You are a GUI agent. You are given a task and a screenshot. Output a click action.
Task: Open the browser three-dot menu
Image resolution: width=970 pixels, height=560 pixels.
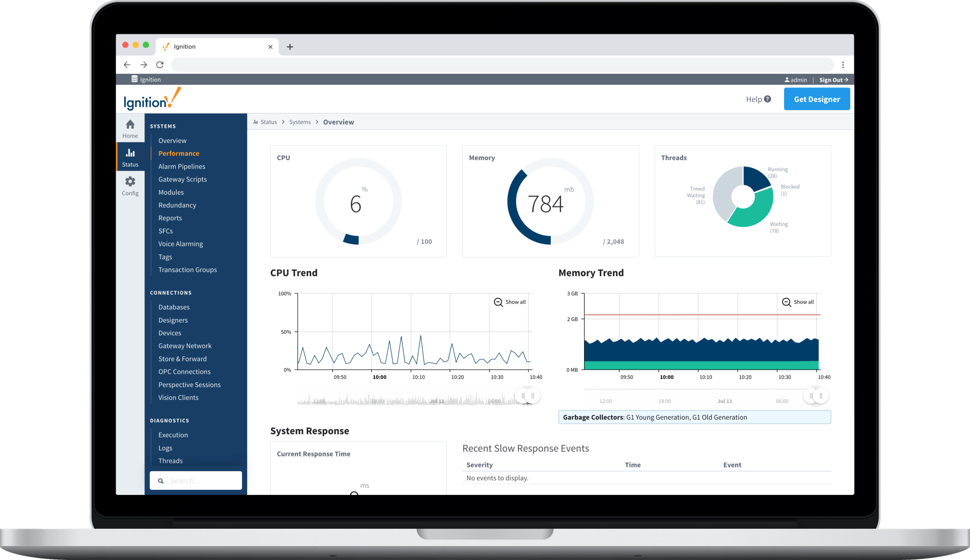pos(843,65)
